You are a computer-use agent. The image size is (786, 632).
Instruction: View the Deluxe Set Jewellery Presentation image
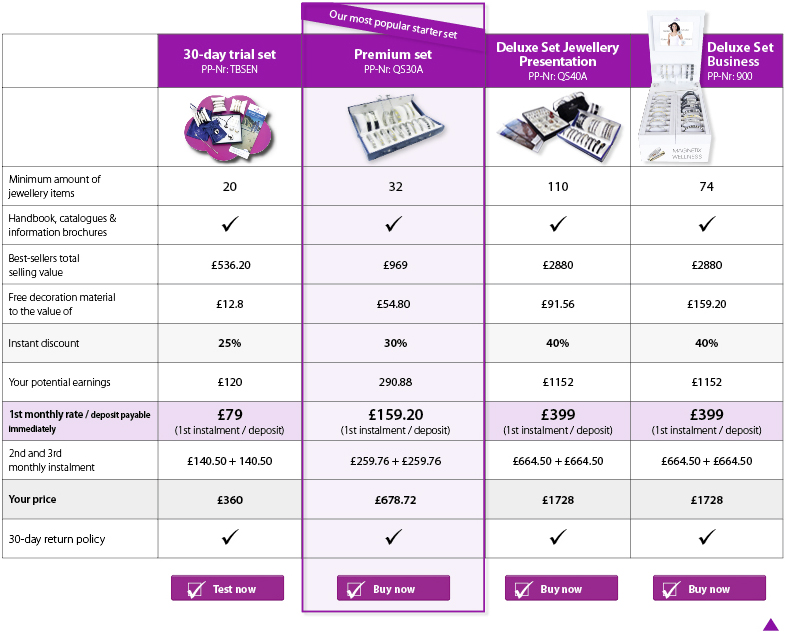(x=559, y=127)
